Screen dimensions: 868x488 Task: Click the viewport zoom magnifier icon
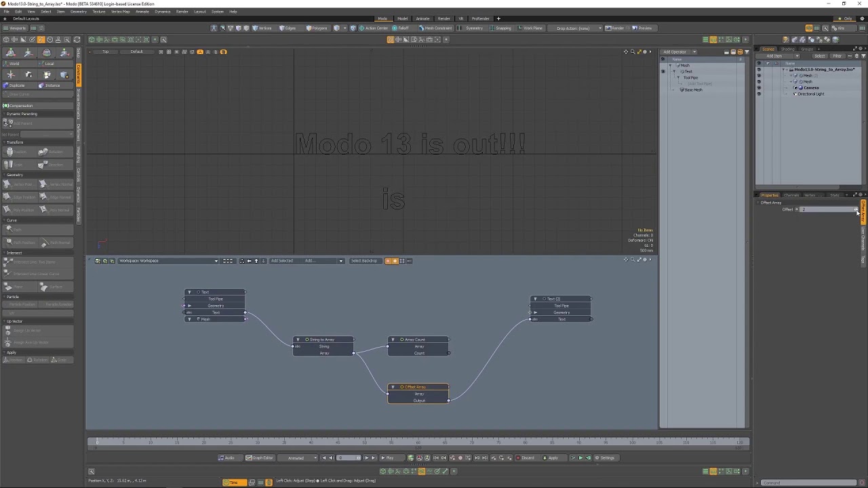coord(633,52)
